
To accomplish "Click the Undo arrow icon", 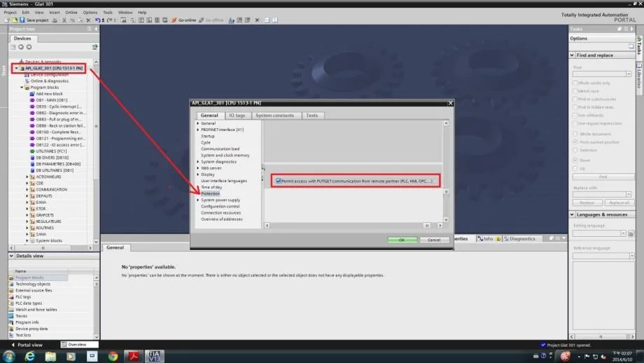I will coord(98,20).
